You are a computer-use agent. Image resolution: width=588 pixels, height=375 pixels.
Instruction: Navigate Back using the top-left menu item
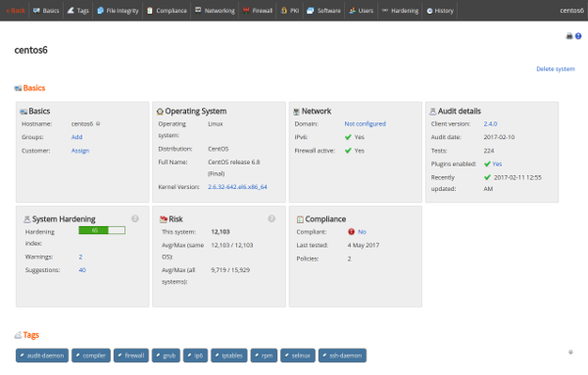pos(15,10)
